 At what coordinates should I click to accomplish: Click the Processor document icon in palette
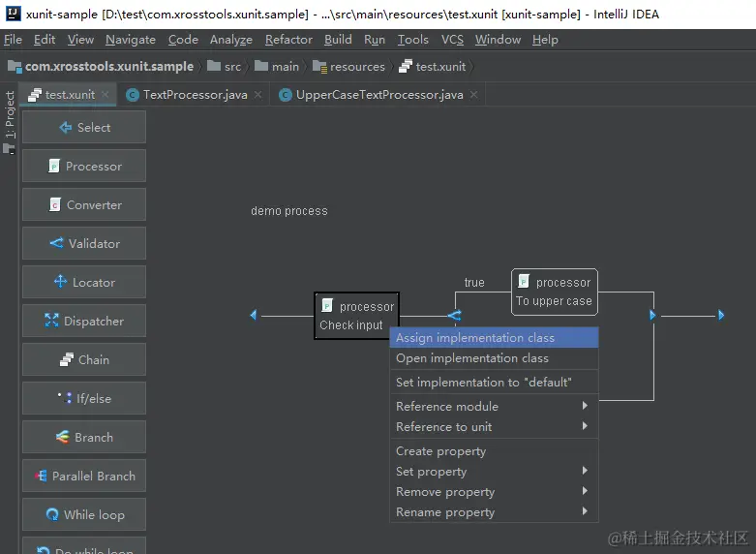pos(54,166)
